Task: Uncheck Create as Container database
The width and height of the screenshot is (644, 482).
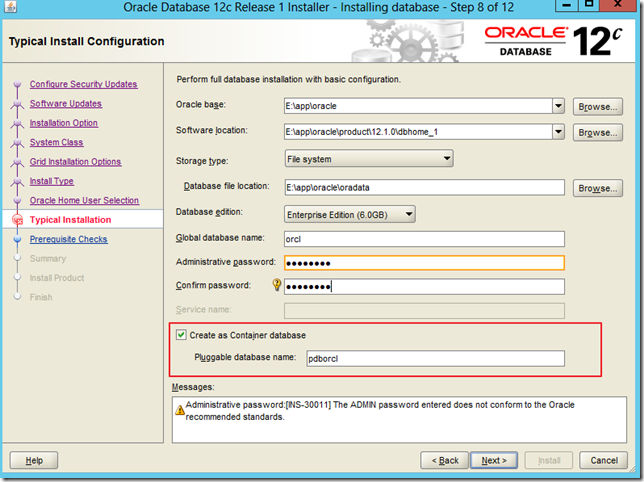Action: [x=180, y=335]
